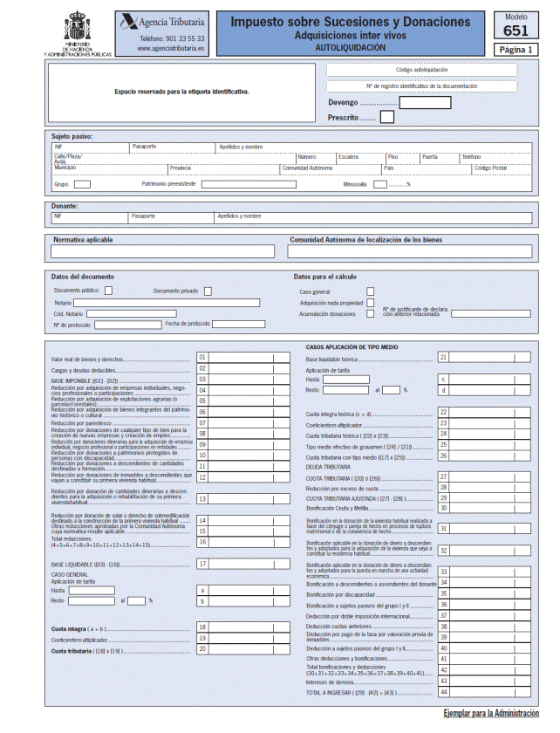Image resolution: width=560 pixels, height=733 pixels.
Task: Click box 25 Tipo medio efectivo de gravamen
Action: [490, 445]
